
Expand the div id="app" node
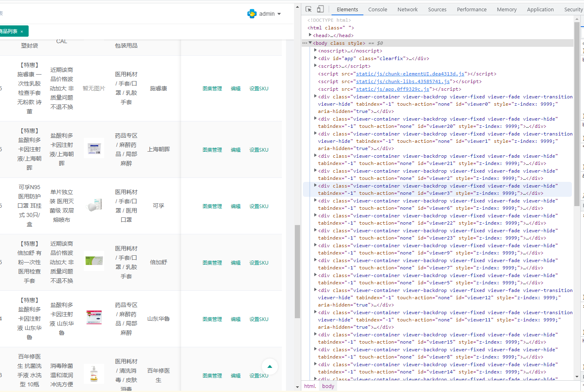315,58
